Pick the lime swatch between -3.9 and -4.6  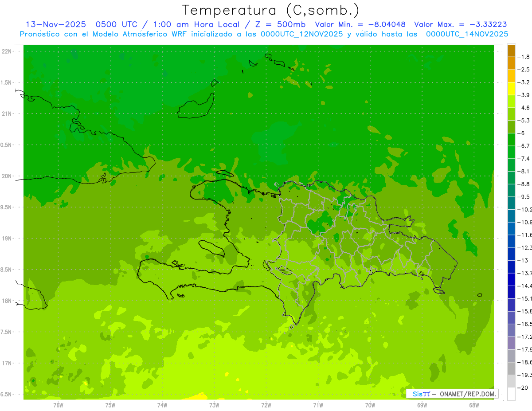click(511, 102)
